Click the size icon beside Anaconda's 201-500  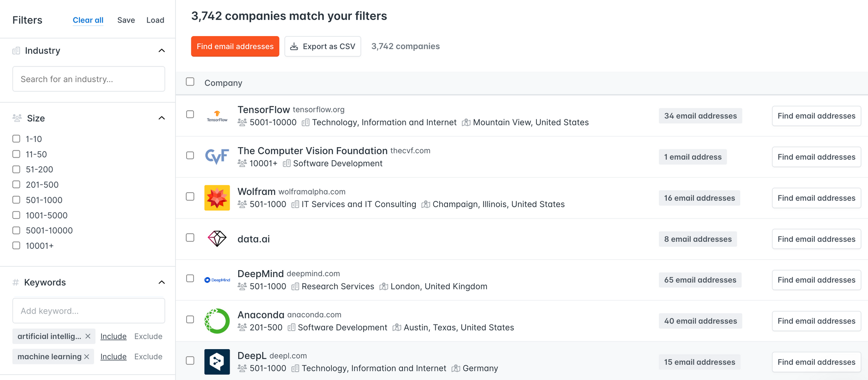point(242,327)
